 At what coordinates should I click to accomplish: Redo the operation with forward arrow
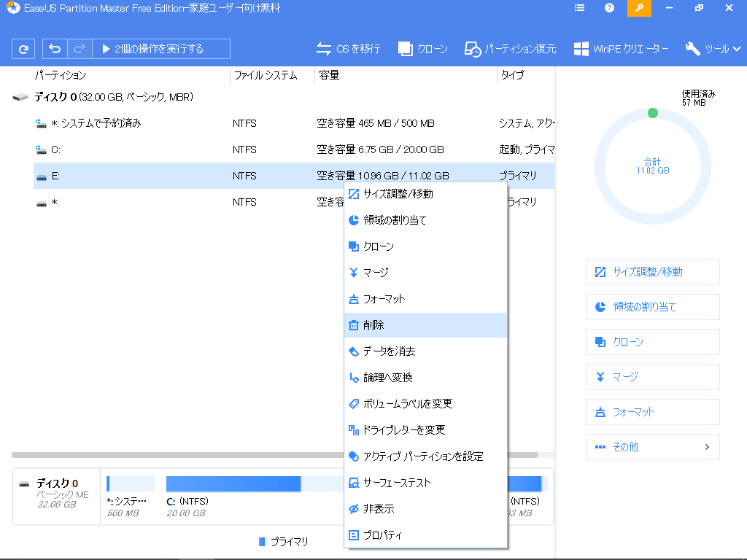80,49
